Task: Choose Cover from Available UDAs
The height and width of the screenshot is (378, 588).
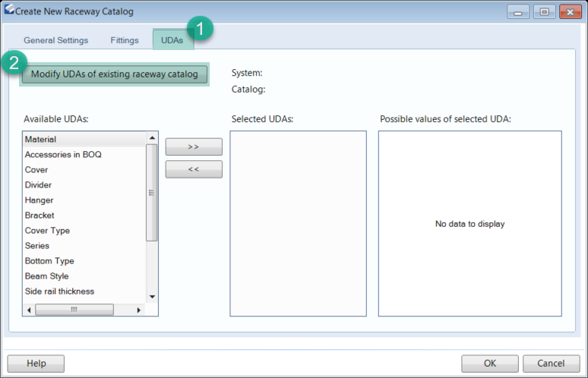Action: click(84, 170)
